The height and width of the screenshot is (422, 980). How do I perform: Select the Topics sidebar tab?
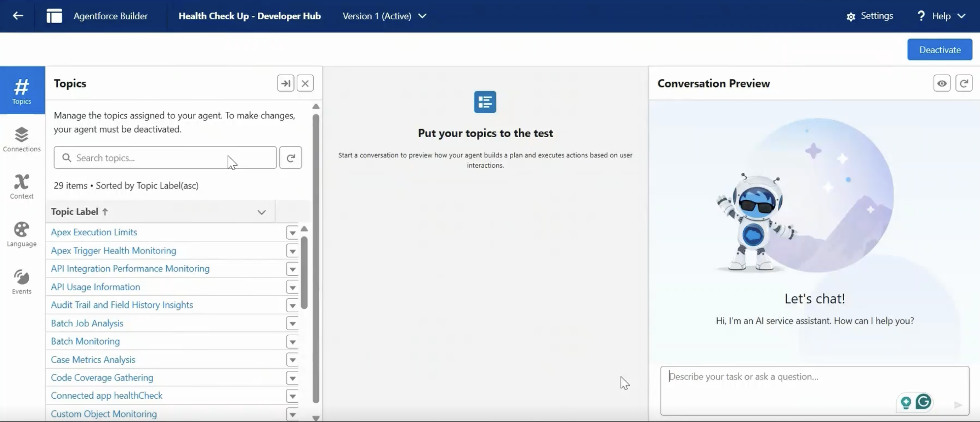tap(22, 91)
